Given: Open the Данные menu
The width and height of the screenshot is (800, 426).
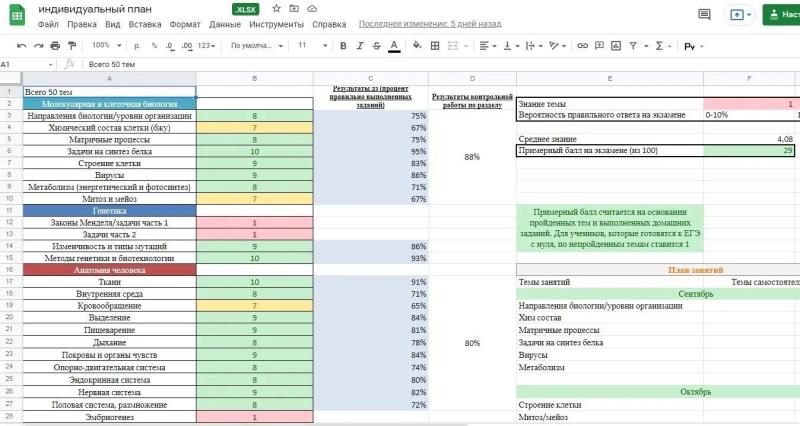Looking at the screenshot, I should point(224,24).
